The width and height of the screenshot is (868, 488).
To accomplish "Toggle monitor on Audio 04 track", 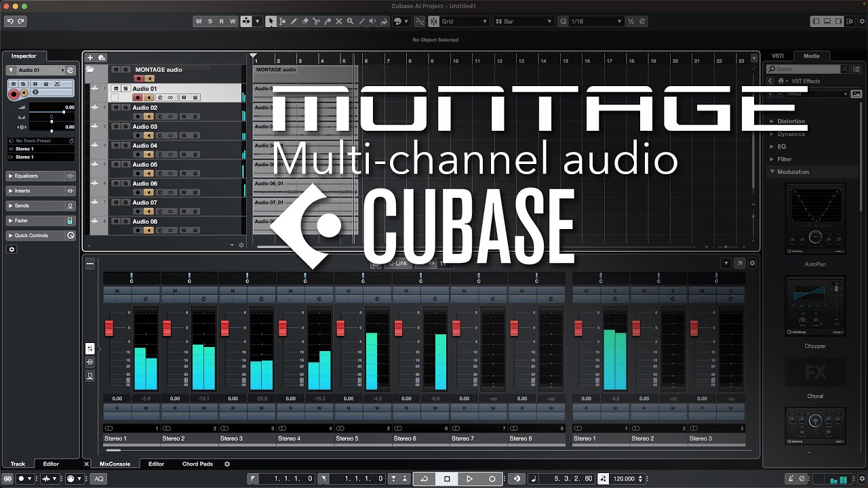I will click(x=149, y=155).
